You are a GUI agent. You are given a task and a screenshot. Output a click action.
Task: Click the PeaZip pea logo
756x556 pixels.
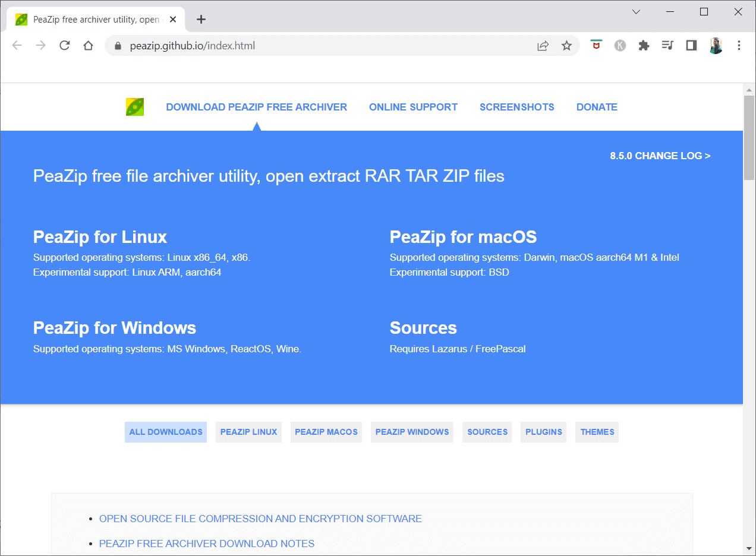point(135,107)
